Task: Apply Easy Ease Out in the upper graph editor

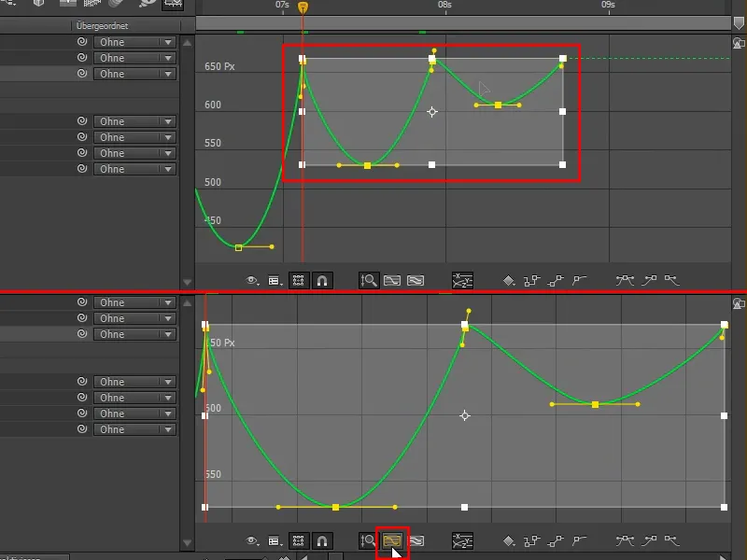Action: click(x=671, y=281)
